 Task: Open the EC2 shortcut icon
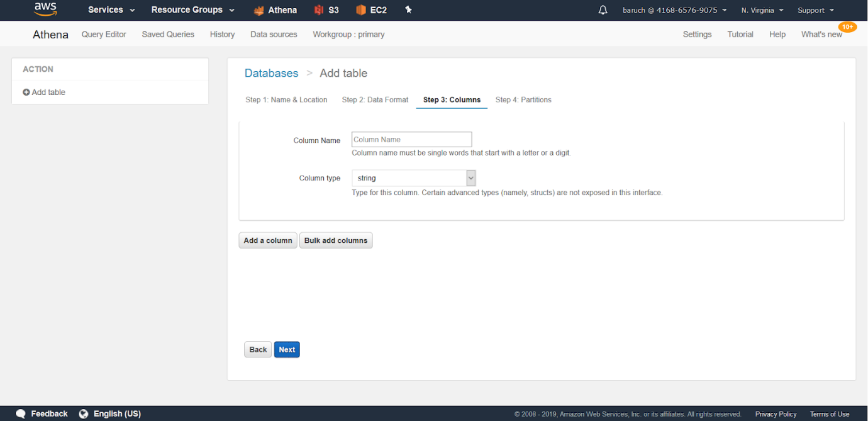click(x=360, y=10)
